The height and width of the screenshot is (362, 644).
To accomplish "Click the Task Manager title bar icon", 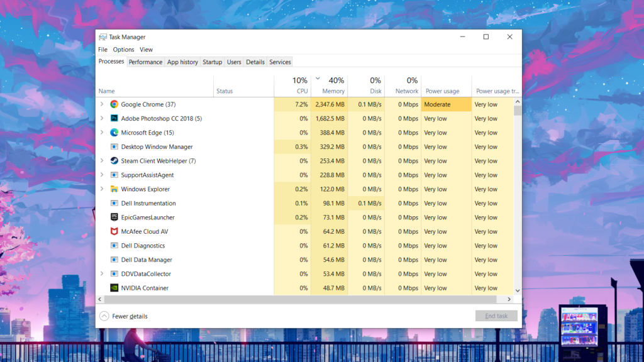I will point(103,37).
